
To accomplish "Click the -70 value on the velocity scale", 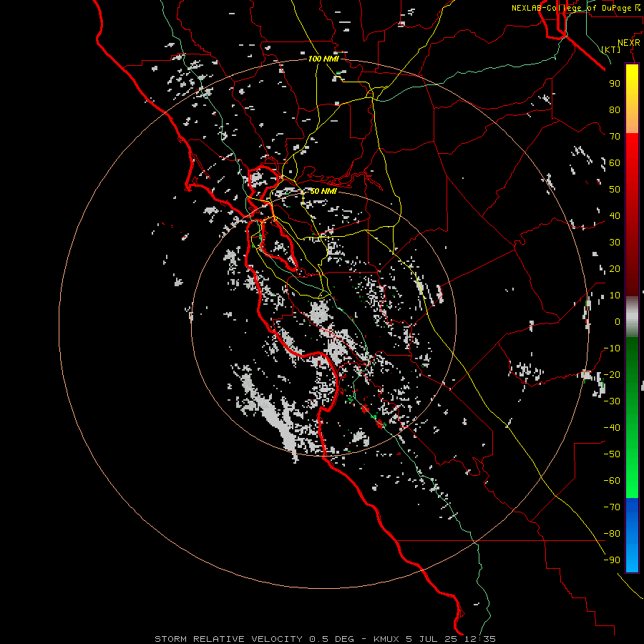I will (x=612, y=507).
